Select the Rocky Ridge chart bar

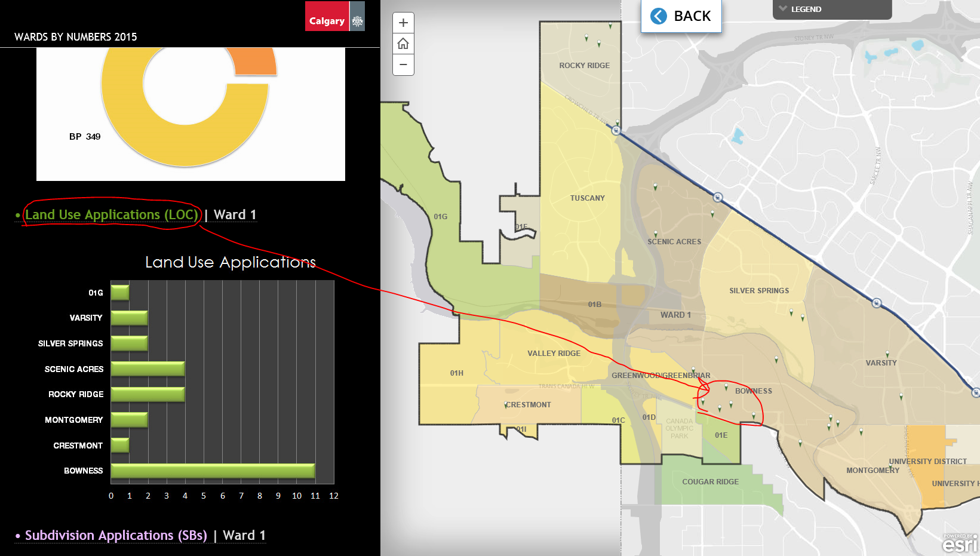pyautogui.click(x=148, y=394)
